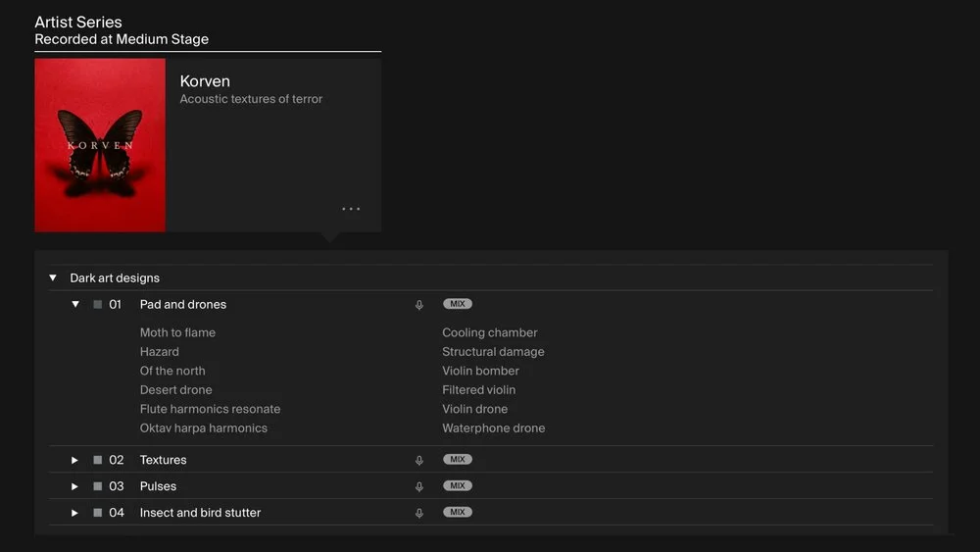Click the microphone icon beside Pulses
Image resolution: width=980 pixels, height=552 pixels.
(x=419, y=486)
